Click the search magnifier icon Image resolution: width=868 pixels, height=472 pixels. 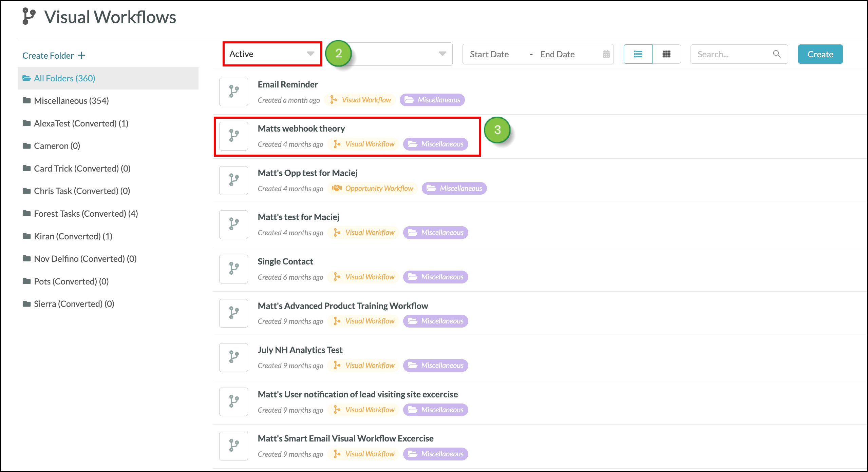click(x=776, y=54)
